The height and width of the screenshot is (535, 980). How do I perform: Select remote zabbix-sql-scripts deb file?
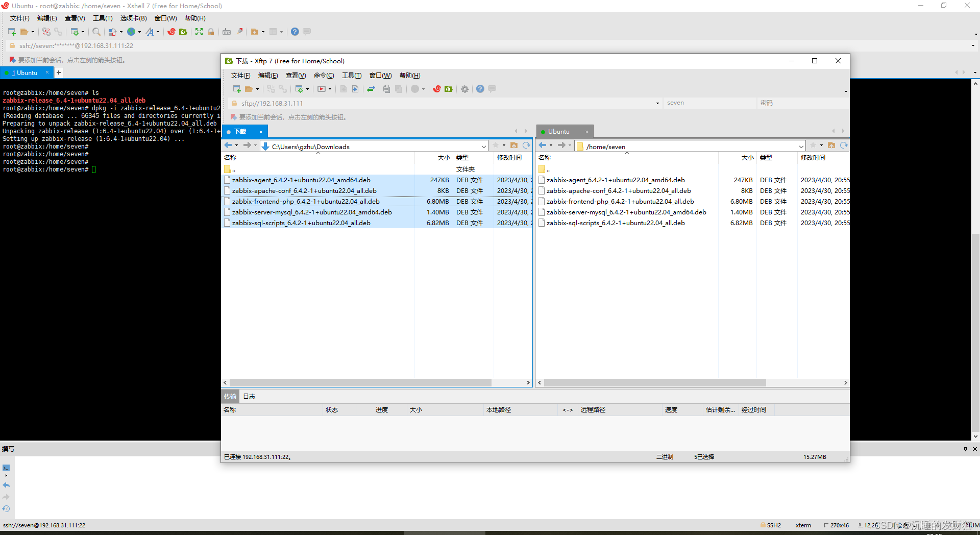click(x=615, y=223)
